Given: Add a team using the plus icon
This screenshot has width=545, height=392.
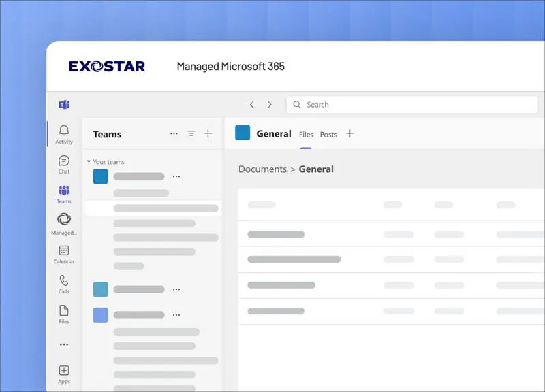Looking at the screenshot, I should click(208, 133).
